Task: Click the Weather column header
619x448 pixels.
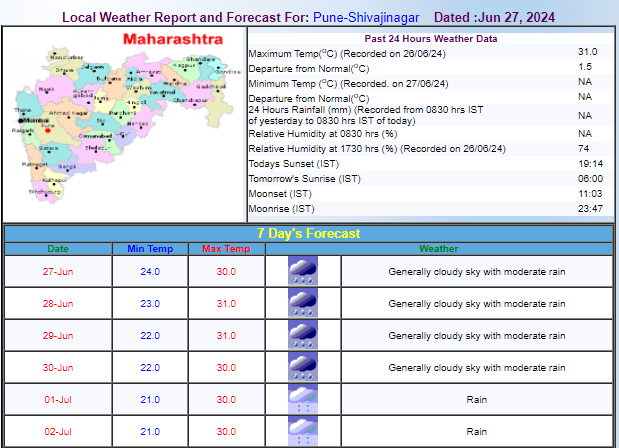Action: coord(439,249)
